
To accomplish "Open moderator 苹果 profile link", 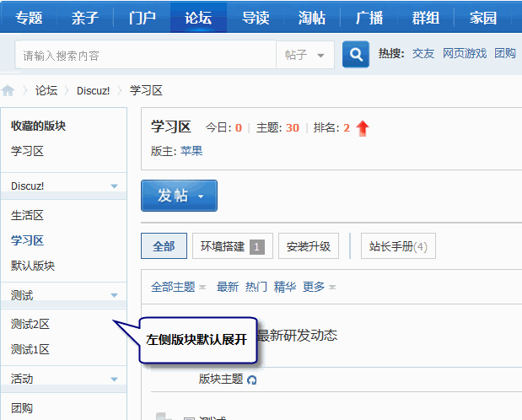I will (x=191, y=151).
